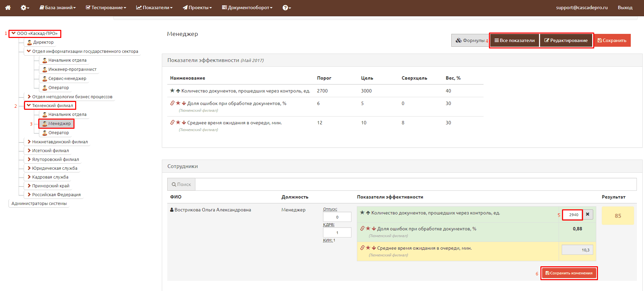Open the Проекты menu
644x291 pixels.
pyautogui.click(x=197, y=7)
